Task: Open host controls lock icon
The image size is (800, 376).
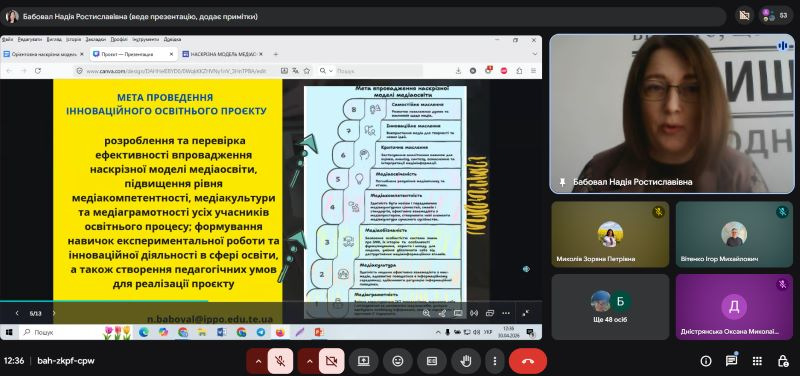Action: coord(783,361)
